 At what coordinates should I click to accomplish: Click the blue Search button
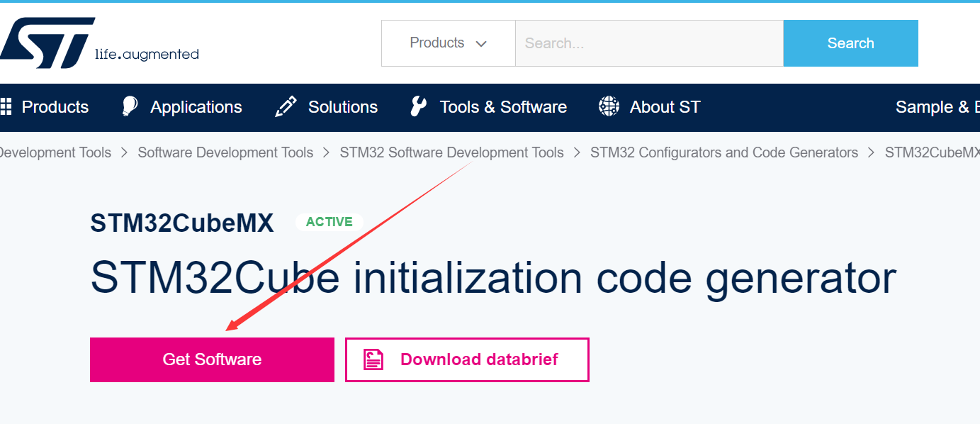click(850, 43)
